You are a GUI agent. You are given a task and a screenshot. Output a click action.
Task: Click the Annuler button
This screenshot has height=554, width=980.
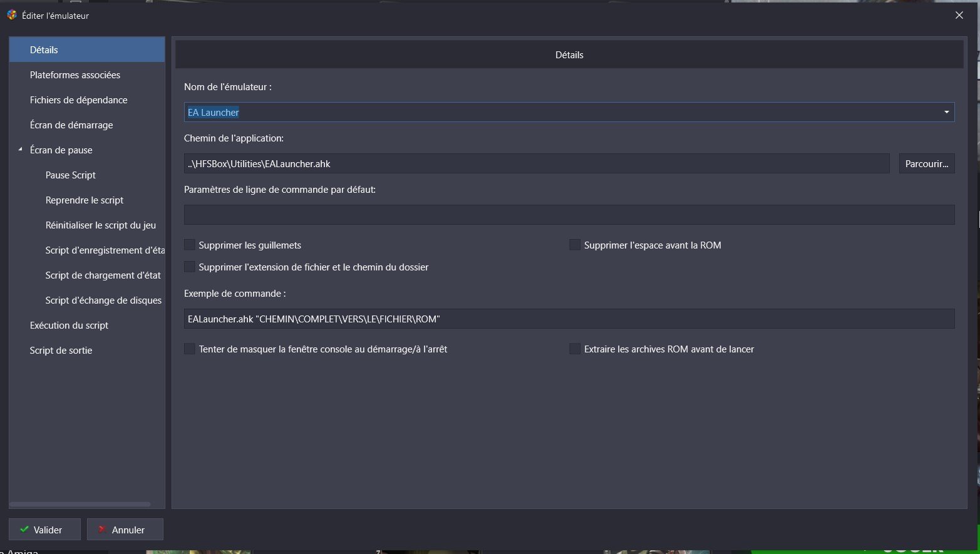coord(125,530)
